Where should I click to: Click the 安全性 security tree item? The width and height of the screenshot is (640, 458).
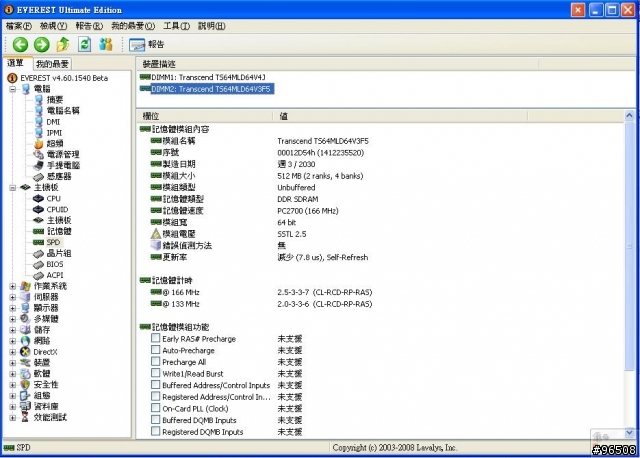pos(46,385)
